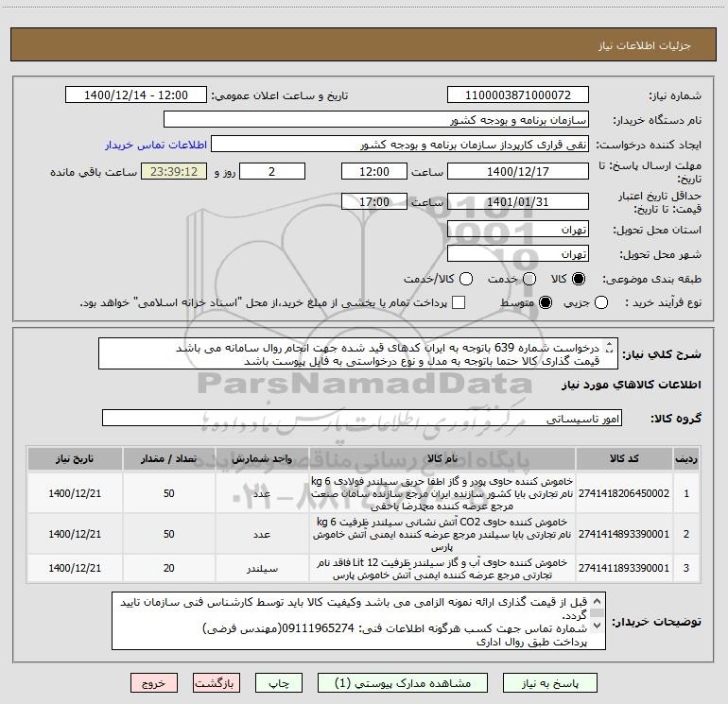This screenshot has width=728, height=704.
Task: Click the unit cell سیلندر in row 3
Action: tap(262, 568)
